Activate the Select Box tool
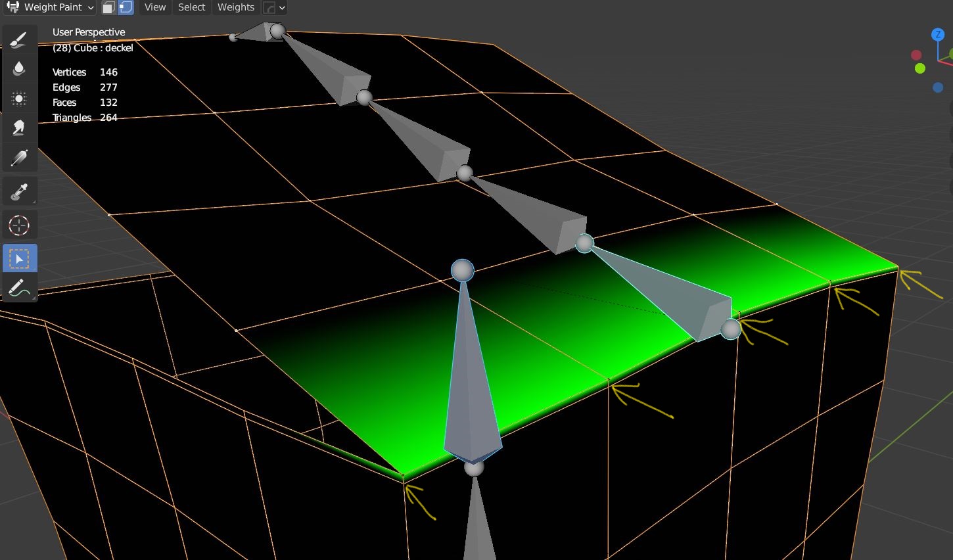953x560 pixels. coord(19,259)
